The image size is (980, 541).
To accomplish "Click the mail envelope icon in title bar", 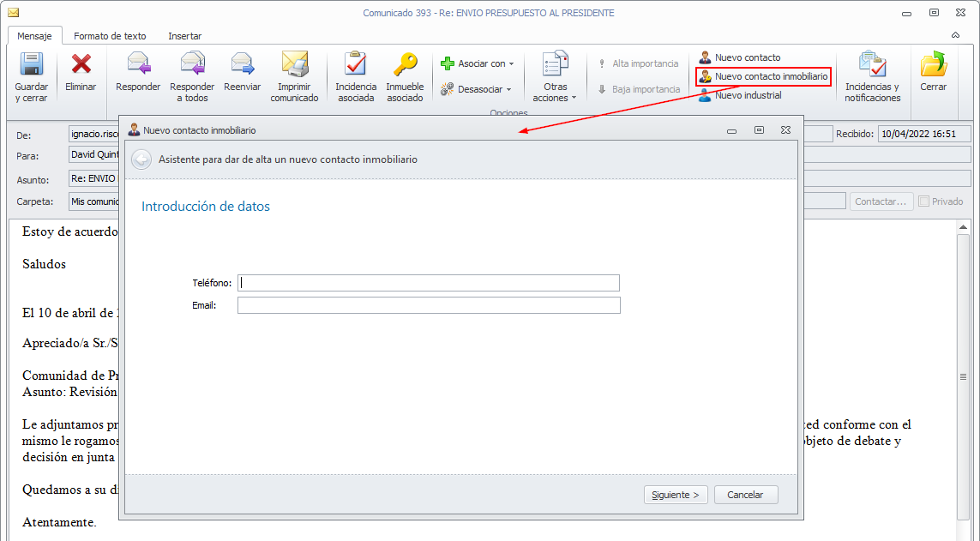I will click(x=13, y=13).
